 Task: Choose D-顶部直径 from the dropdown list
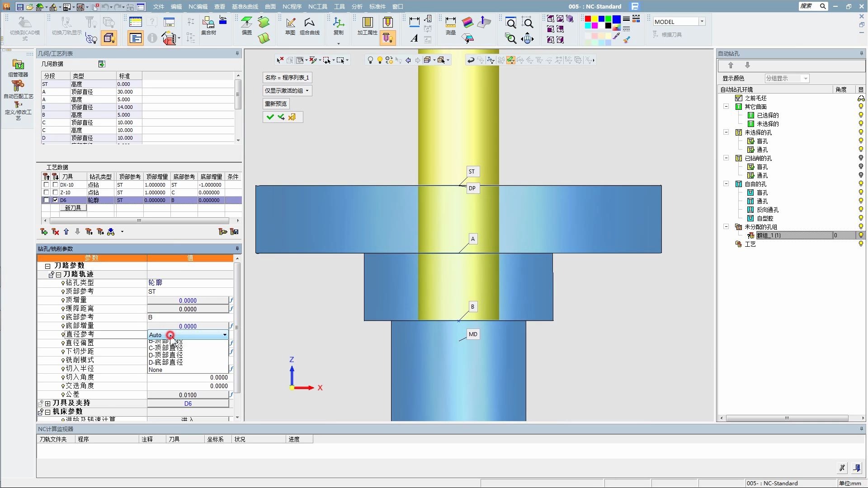pyautogui.click(x=166, y=355)
